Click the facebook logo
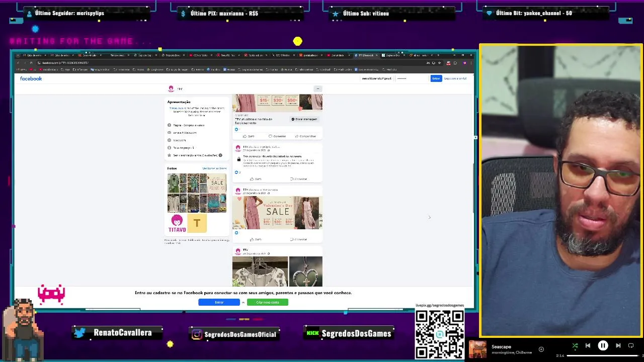This screenshot has height=362, width=644. click(x=31, y=78)
